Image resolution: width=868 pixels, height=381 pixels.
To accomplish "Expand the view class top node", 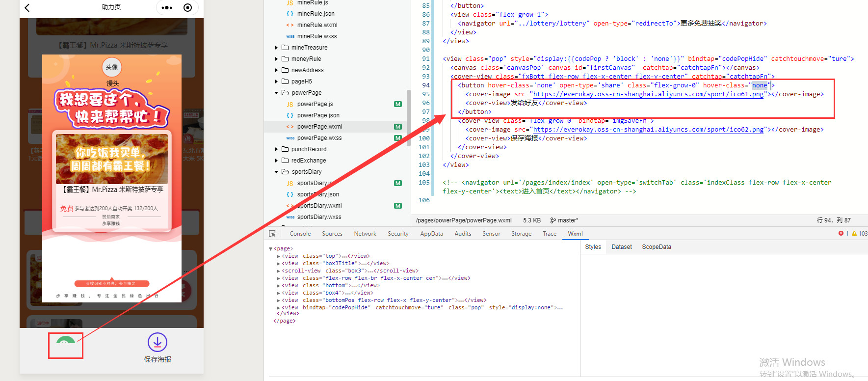I will [x=278, y=256].
